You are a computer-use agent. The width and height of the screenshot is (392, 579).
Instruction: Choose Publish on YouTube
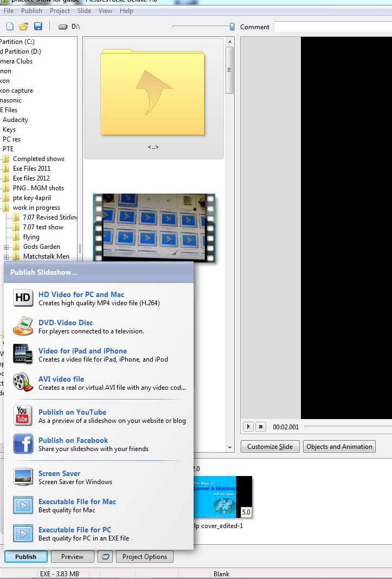(x=72, y=413)
